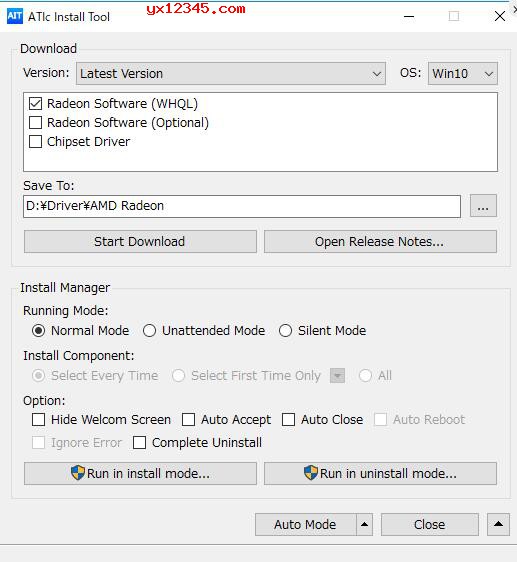Enable the Chipset Driver checkbox
This screenshot has height=562, width=517.
coord(35,142)
